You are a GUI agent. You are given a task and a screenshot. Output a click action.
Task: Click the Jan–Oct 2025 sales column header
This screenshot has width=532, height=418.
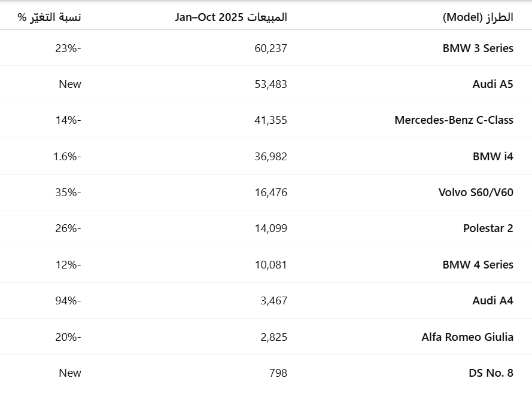[231, 17]
